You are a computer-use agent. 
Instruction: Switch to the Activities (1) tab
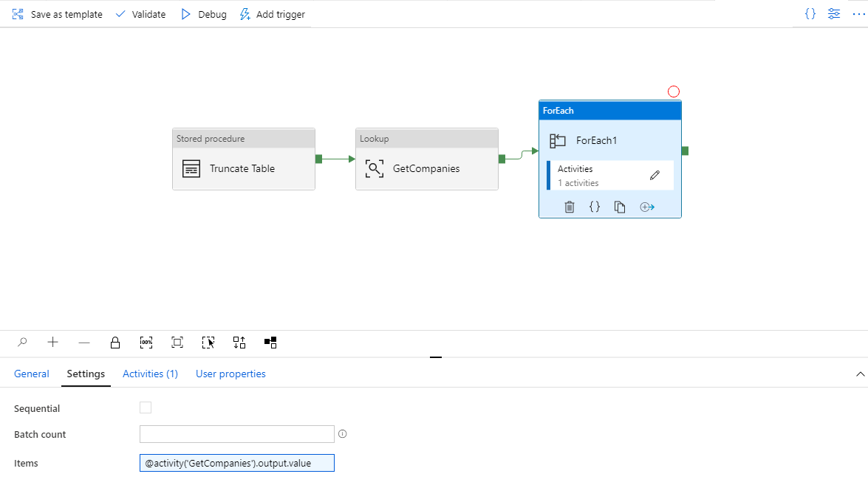[150, 374]
